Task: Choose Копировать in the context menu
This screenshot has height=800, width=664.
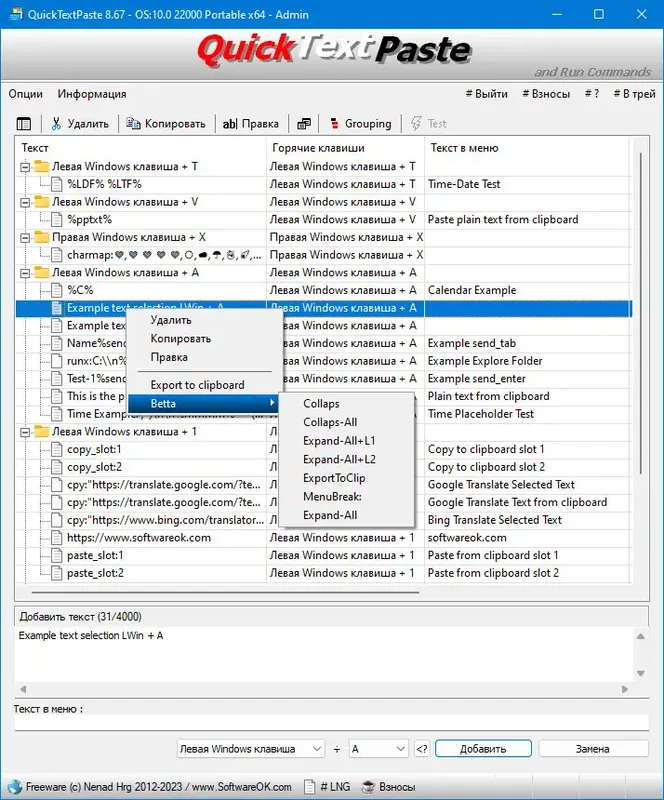Action: coord(181,339)
